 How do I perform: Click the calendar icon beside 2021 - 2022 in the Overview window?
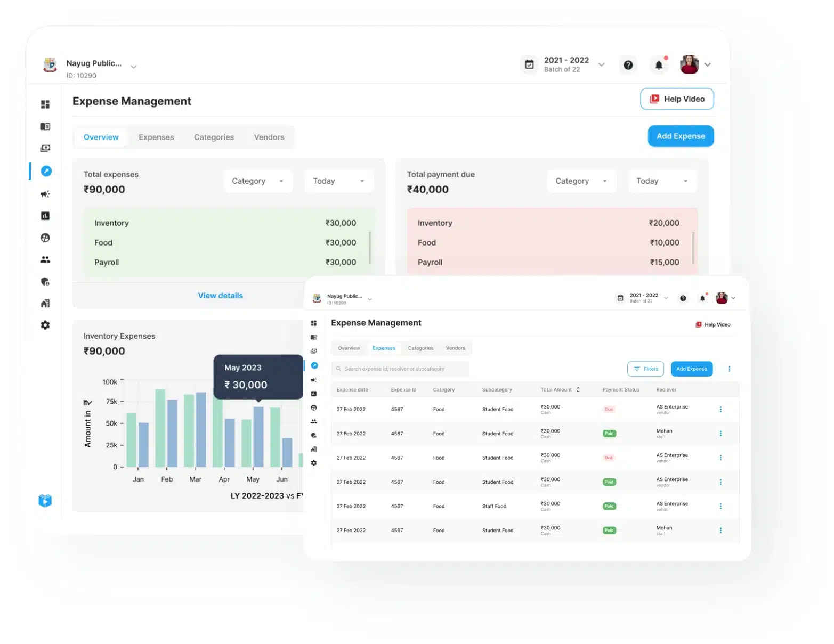pyautogui.click(x=529, y=64)
